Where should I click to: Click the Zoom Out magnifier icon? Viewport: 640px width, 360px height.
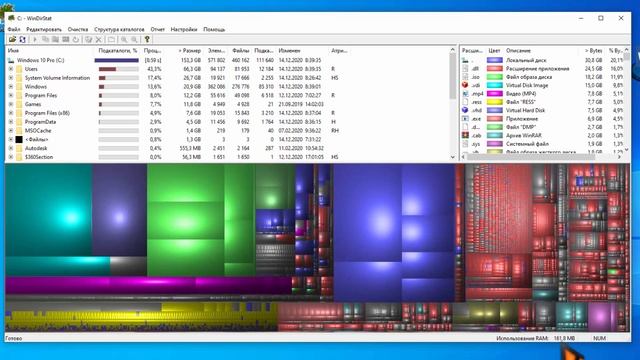coord(134,40)
